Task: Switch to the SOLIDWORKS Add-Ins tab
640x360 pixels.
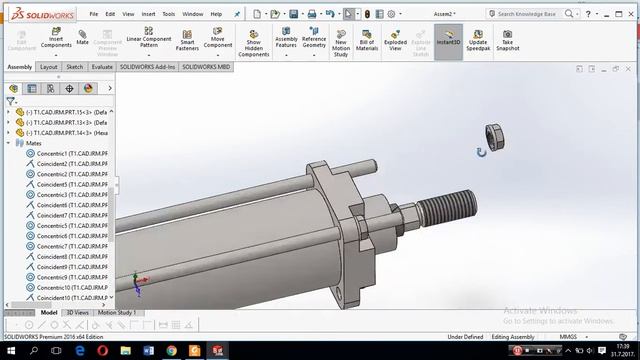Action: (147, 67)
